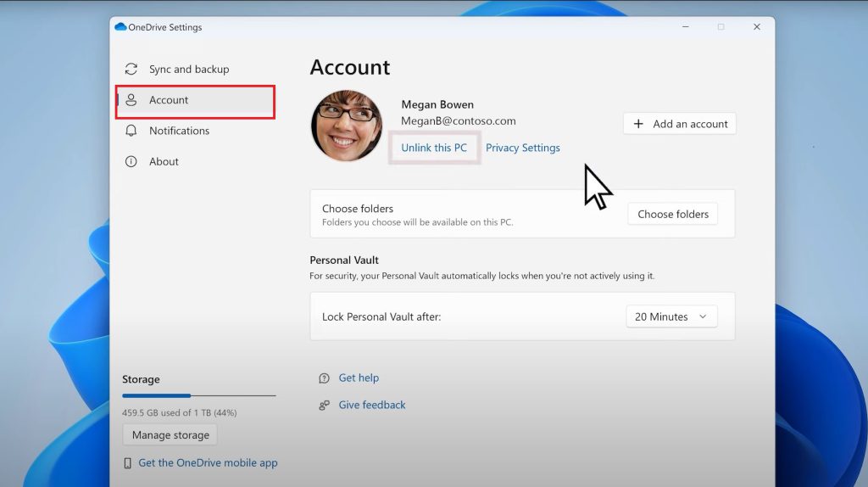Image resolution: width=868 pixels, height=487 pixels.
Task: Click the Account person icon in sidebar
Action: (131, 100)
